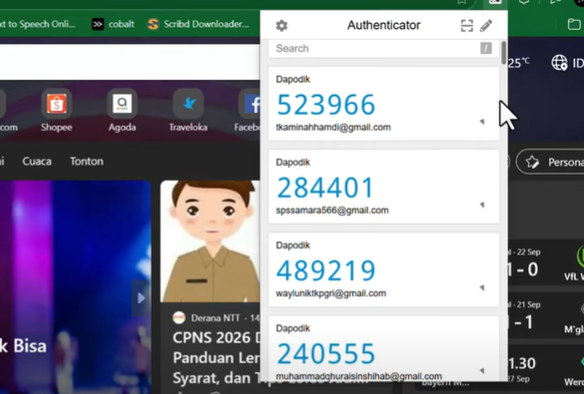The width and height of the screenshot is (584, 394).
Task: Click the Derana NTT source label
Action: coord(215,318)
